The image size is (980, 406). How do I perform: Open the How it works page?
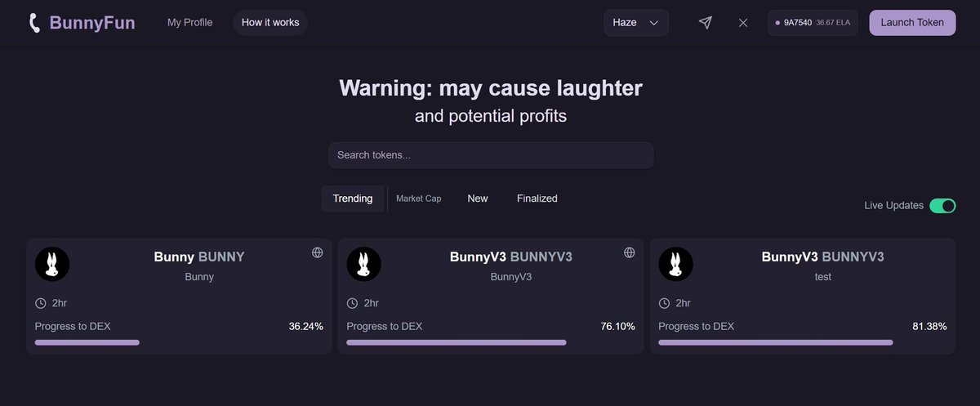tap(270, 23)
